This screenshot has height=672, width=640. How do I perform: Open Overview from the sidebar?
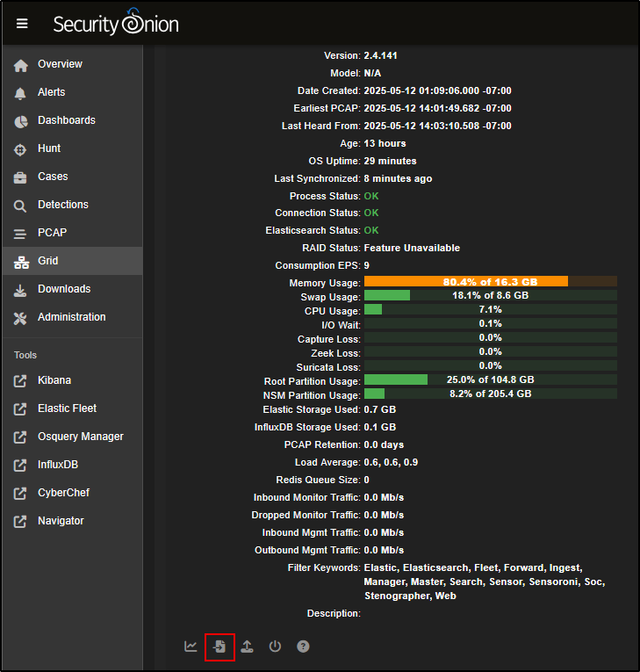tap(60, 64)
